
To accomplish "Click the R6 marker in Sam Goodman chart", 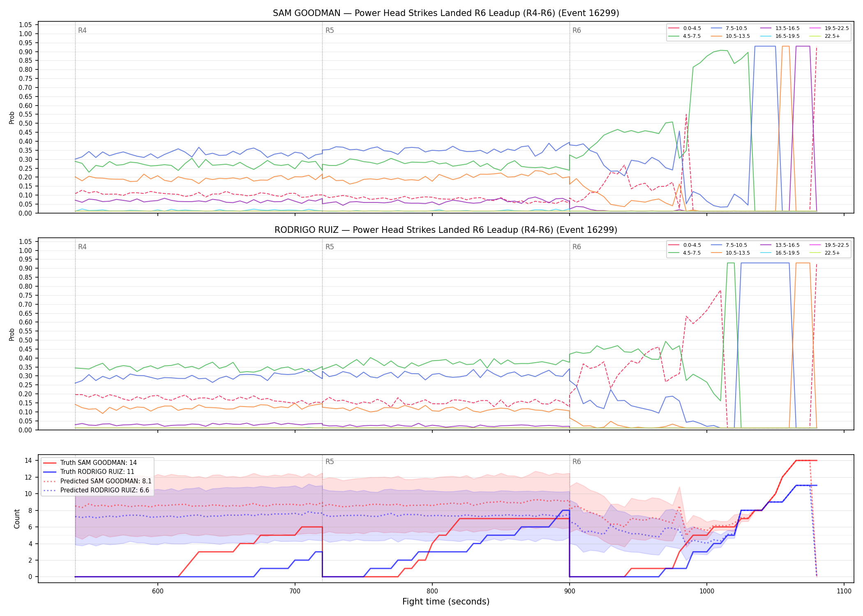I will coord(577,30).
